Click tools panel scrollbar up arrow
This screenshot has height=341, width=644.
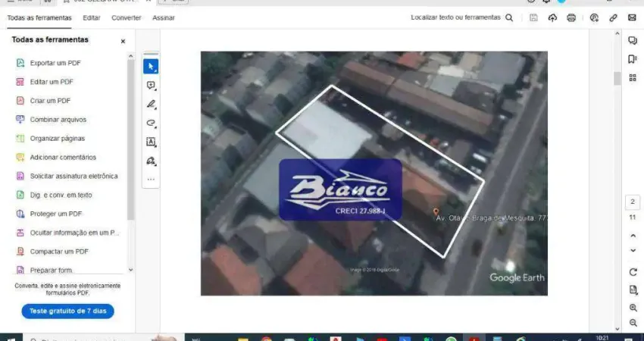tap(130, 56)
